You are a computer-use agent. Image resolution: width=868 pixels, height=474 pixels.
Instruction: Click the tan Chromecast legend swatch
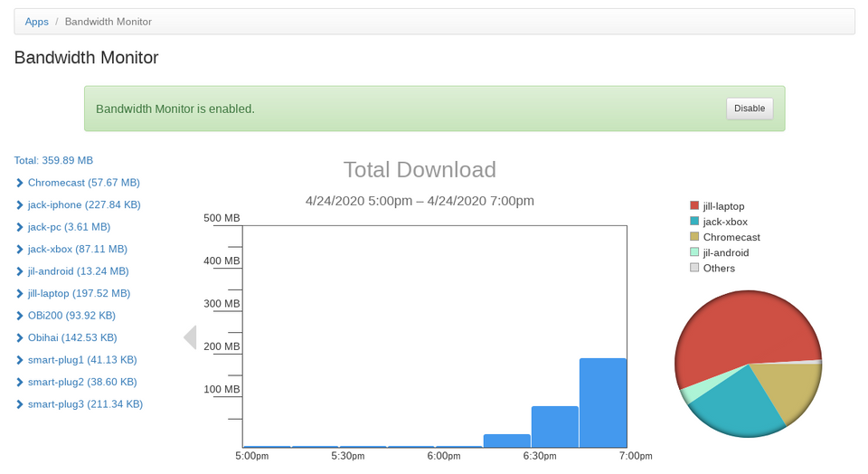coord(694,236)
